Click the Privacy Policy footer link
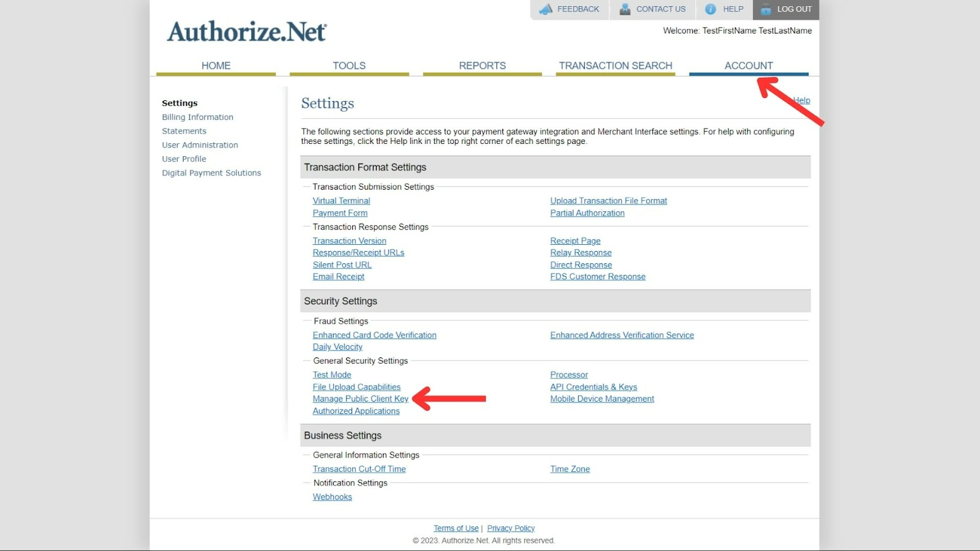This screenshot has height=551, width=980. pyautogui.click(x=511, y=528)
